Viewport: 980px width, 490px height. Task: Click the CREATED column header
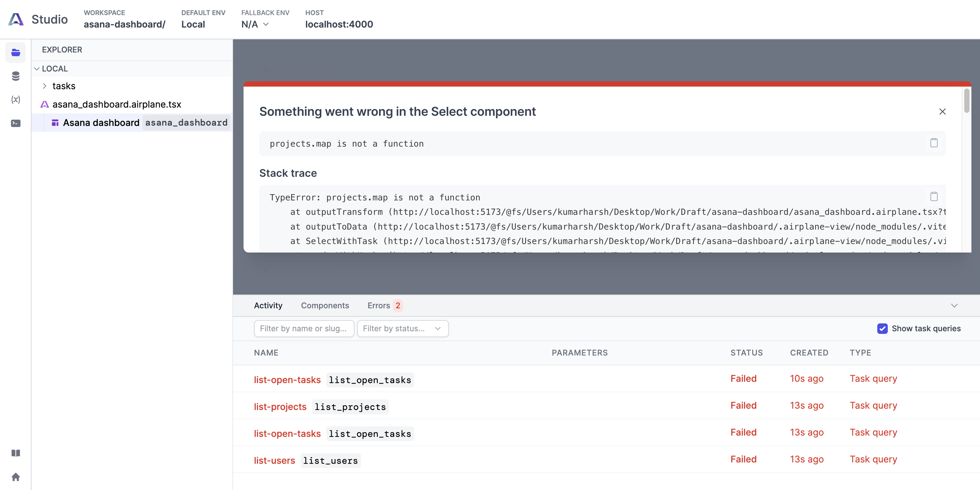coord(809,353)
